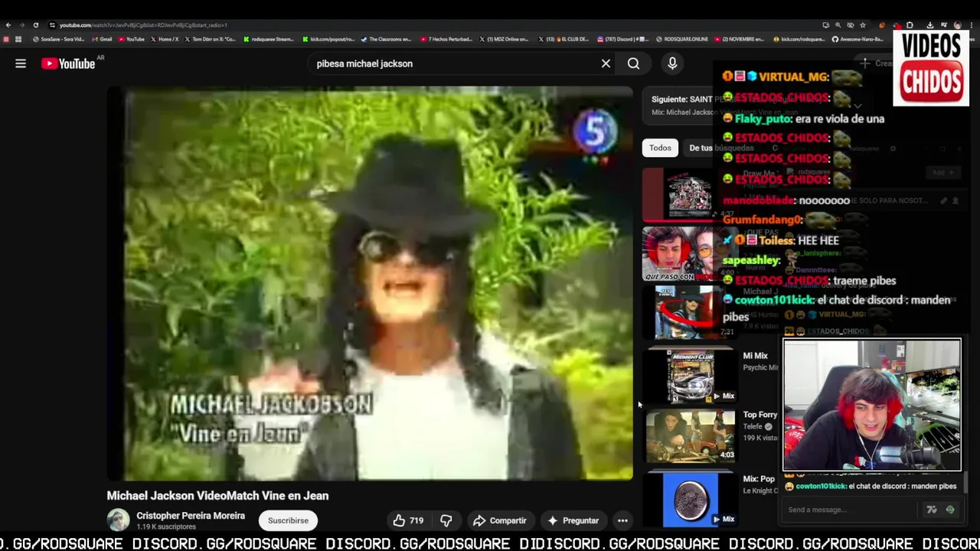This screenshot has height=551, width=980.
Task: Open Mix: Pop playlist thumbnail
Action: (690, 499)
